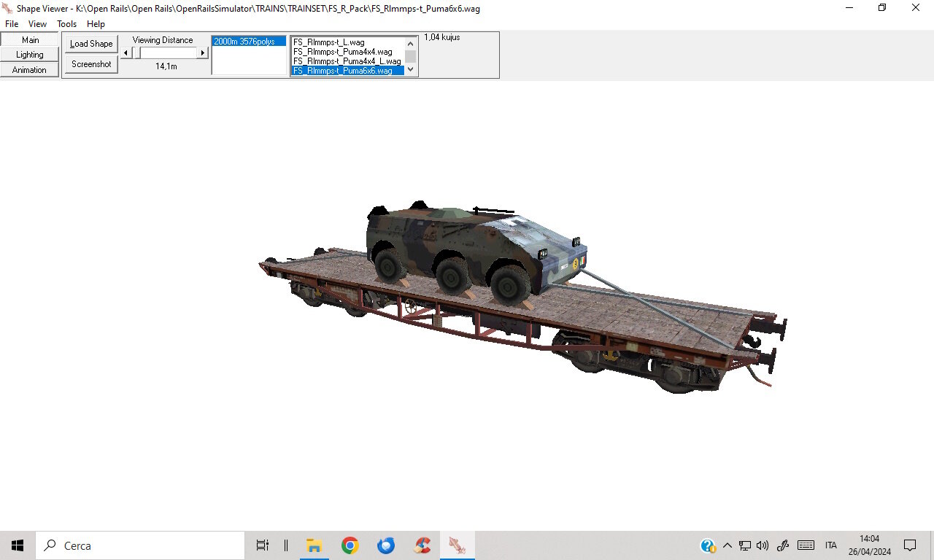Open the Tools menu
Viewport: 934px width, 560px height.
tap(67, 24)
